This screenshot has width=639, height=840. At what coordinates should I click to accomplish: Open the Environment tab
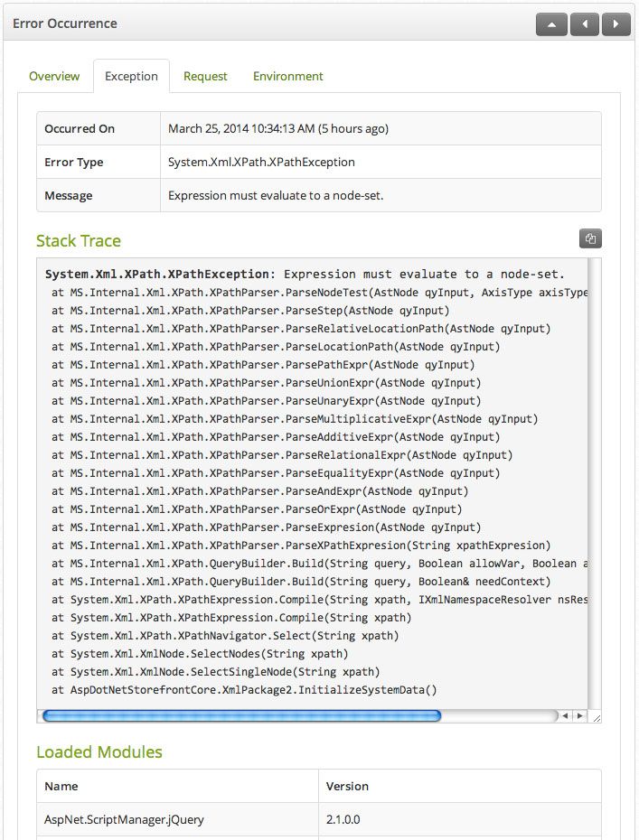287,76
